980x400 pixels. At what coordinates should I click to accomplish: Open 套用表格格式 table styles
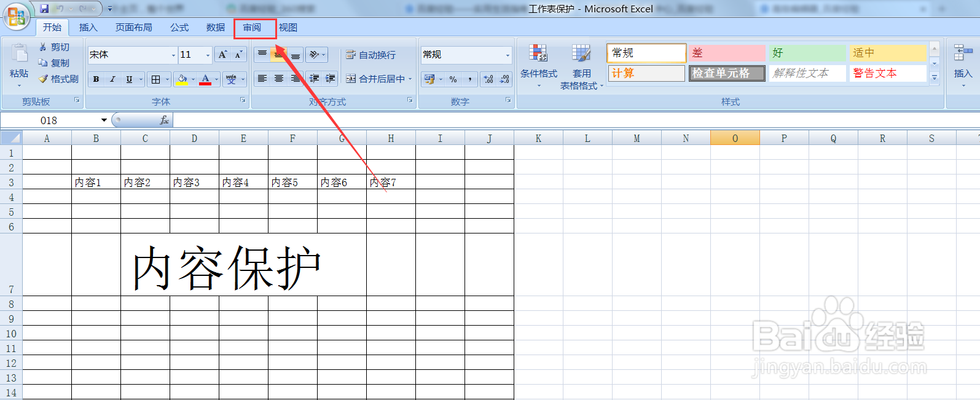click(x=581, y=66)
